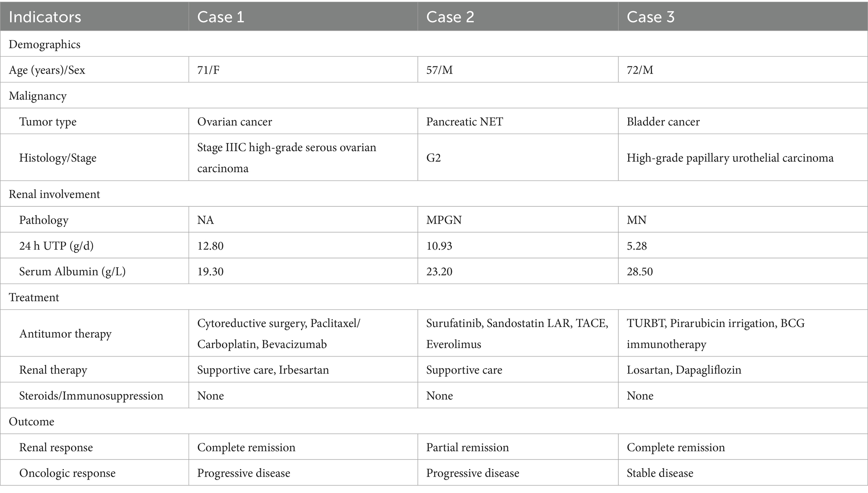Image resolution: width=868 pixels, height=493 pixels.
Task: Click the Indicators column header
Action: [x=45, y=17]
